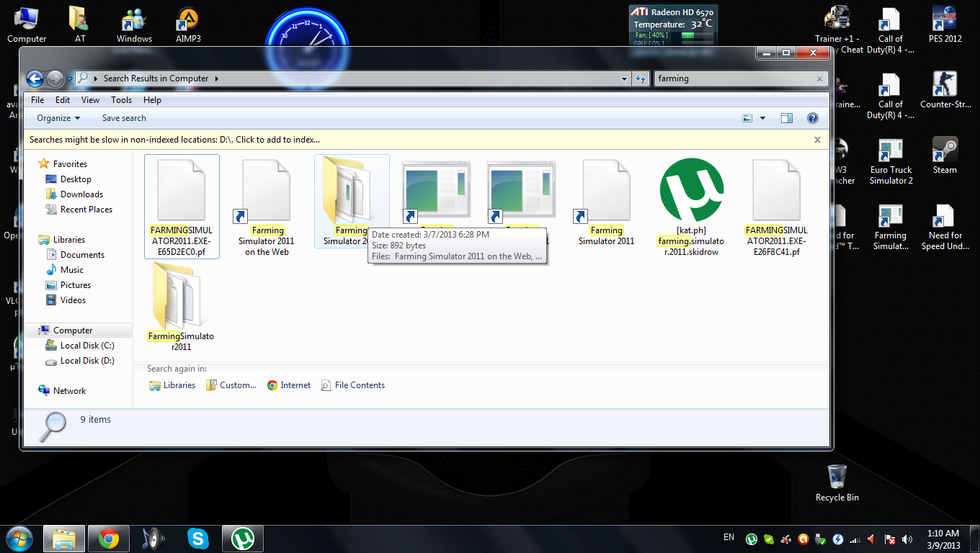
Task: Click the Change your view icon
Action: (x=747, y=118)
